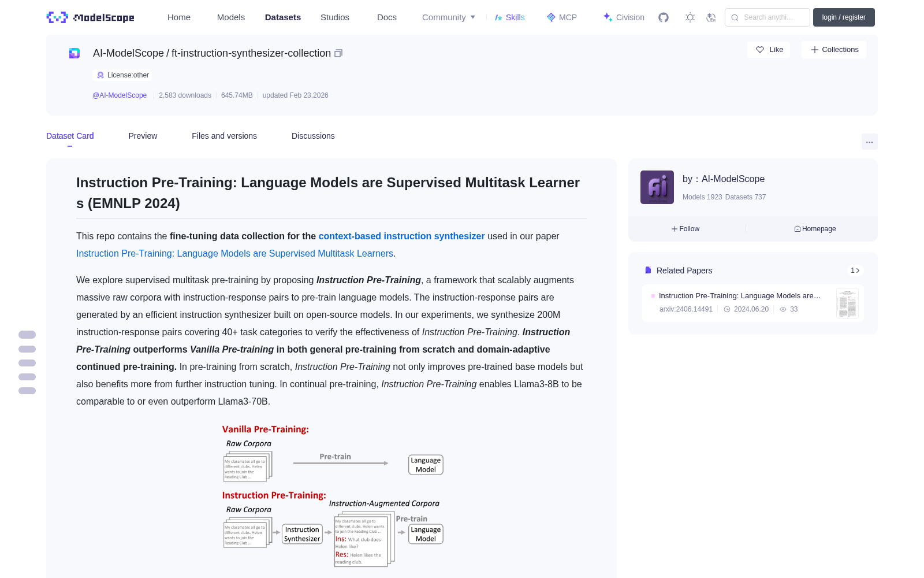
Task: Toggle the light/dark theme icon
Action: 690,17
